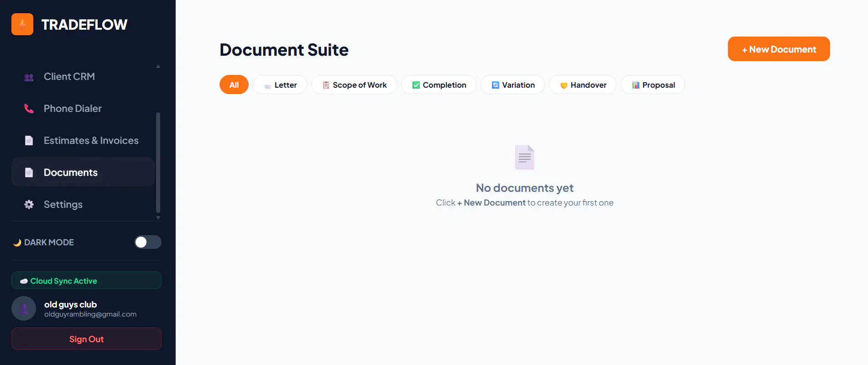Filter documents by Completion
The height and width of the screenshot is (365, 868).
(439, 85)
